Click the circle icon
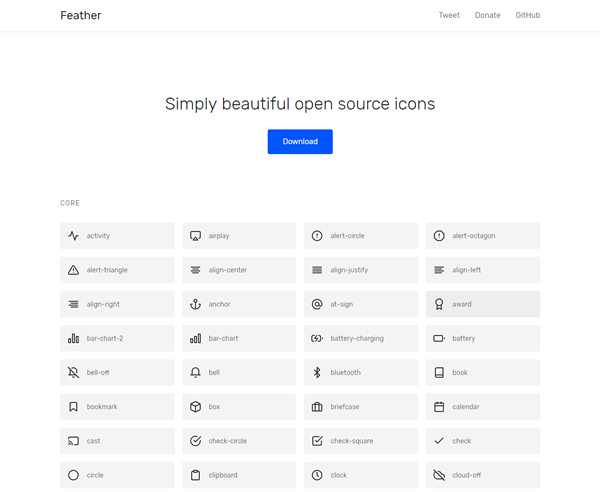Viewport: 600px width, 492px height. click(73, 475)
